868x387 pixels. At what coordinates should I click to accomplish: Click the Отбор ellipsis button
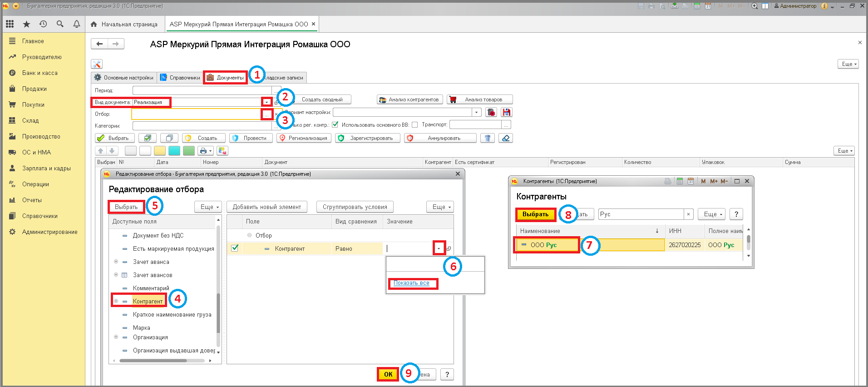tap(267, 114)
